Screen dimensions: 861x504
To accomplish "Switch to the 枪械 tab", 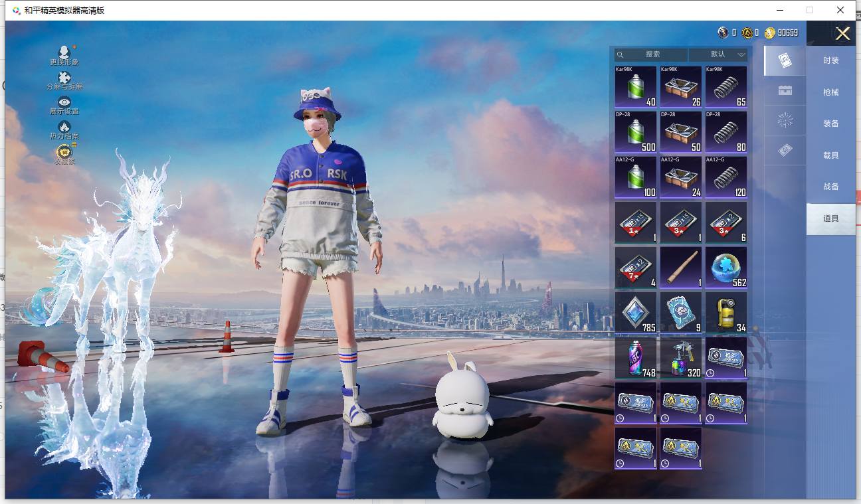I will (x=831, y=92).
